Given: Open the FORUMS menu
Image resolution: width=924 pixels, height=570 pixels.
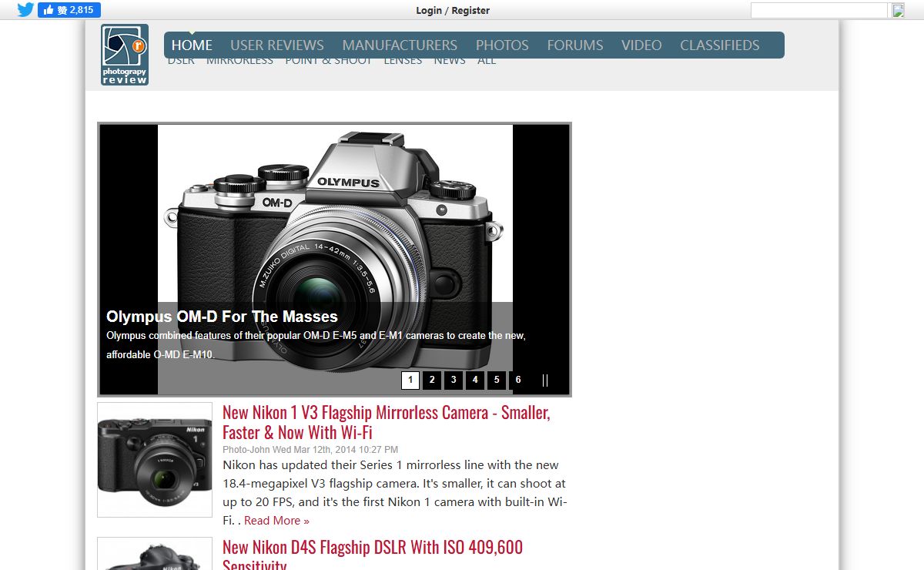Looking at the screenshot, I should [x=575, y=45].
